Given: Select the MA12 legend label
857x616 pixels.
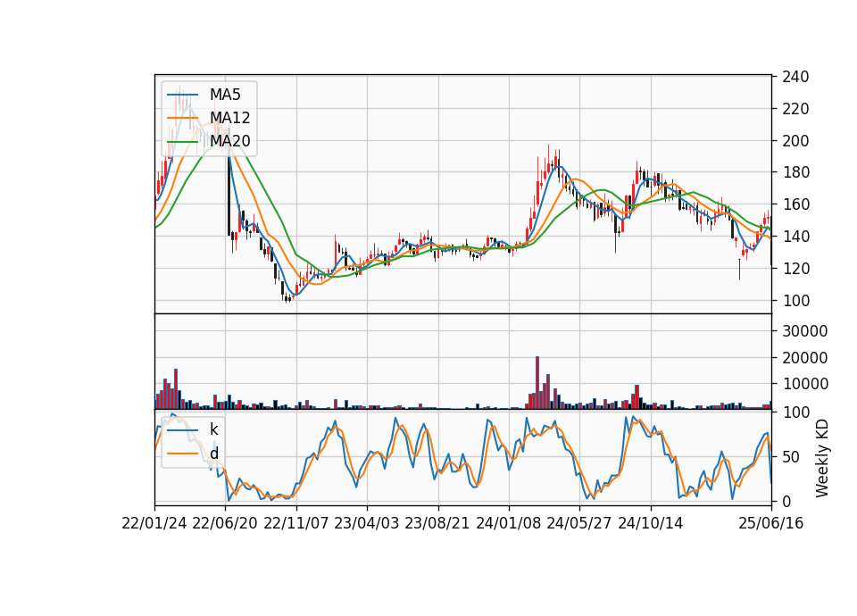Looking at the screenshot, I should [x=229, y=118].
